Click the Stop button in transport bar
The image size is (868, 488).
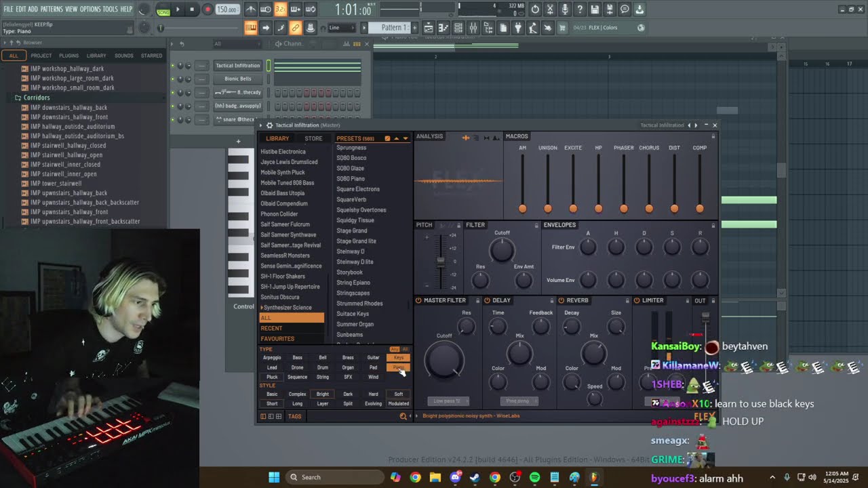click(192, 9)
